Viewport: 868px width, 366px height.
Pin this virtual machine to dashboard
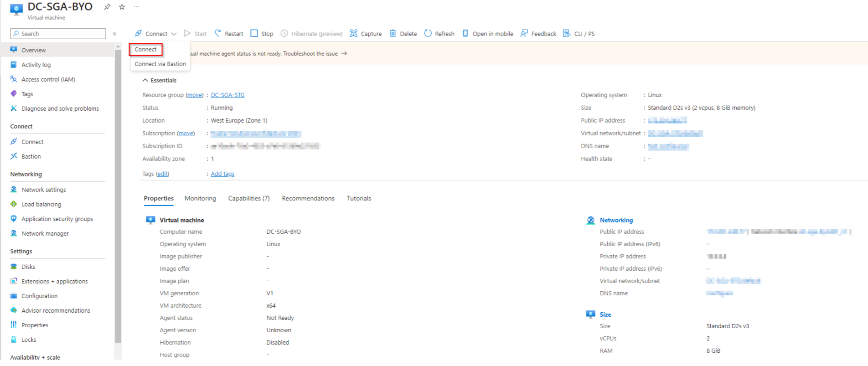coord(107,7)
